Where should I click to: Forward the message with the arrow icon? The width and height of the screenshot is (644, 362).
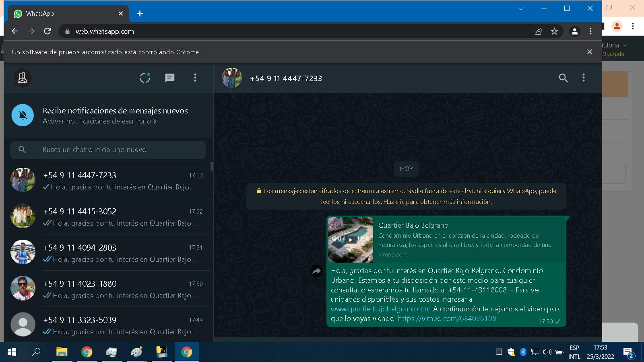(x=317, y=271)
